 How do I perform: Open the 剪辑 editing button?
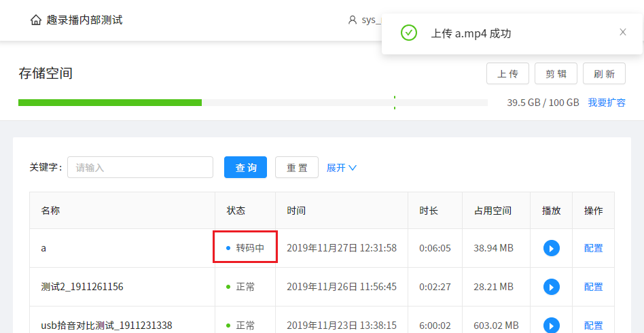[556, 73]
